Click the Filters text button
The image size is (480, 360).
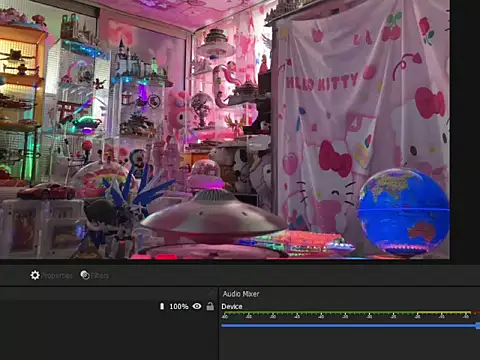100,276
